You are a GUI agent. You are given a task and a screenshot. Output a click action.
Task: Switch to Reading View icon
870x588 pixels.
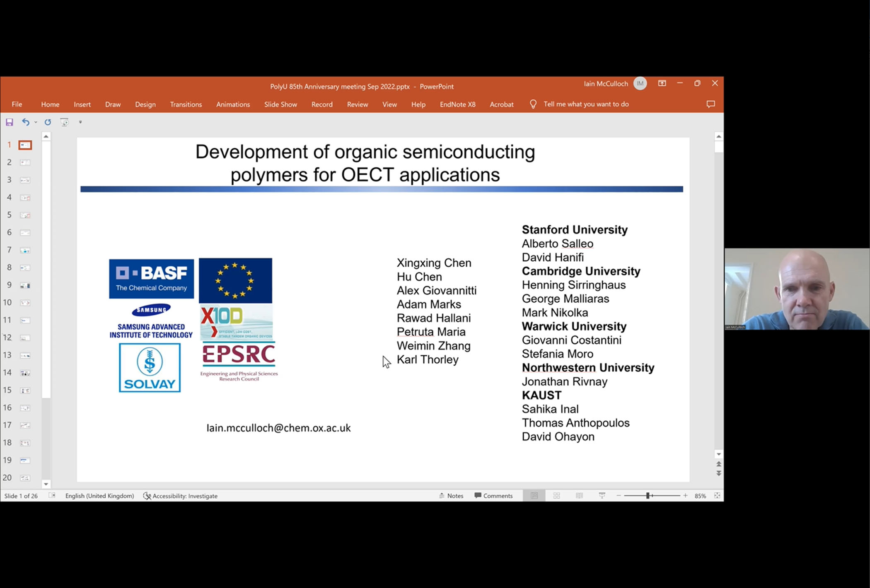(579, 496)
